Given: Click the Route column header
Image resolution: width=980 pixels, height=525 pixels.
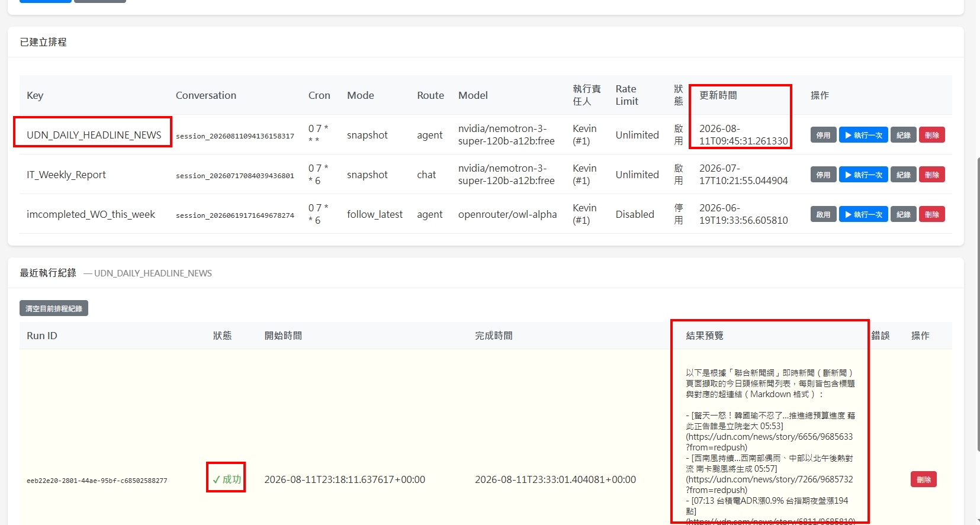Looking at the screenshot, I should [430, 95].
